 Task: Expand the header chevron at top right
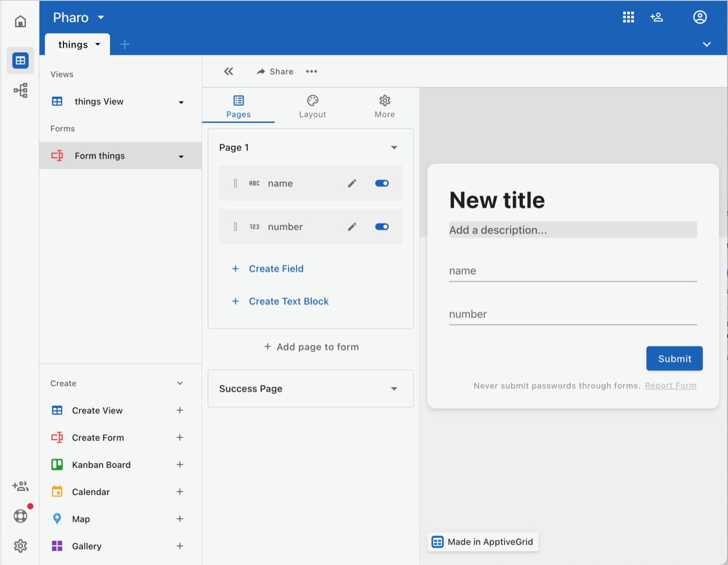pos(707,45)
